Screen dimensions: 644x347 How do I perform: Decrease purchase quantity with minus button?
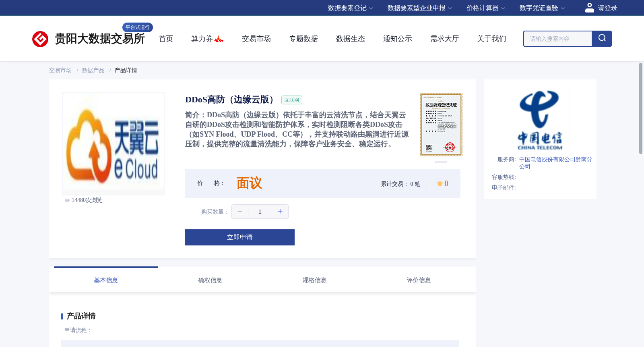(x=240, y=212)
